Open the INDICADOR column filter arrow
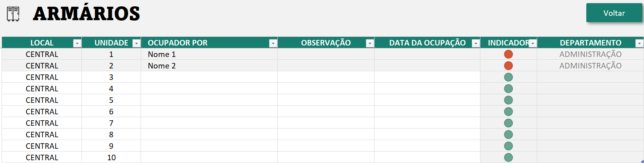Viewport: 644px width, 163px height. coord(533,43)
